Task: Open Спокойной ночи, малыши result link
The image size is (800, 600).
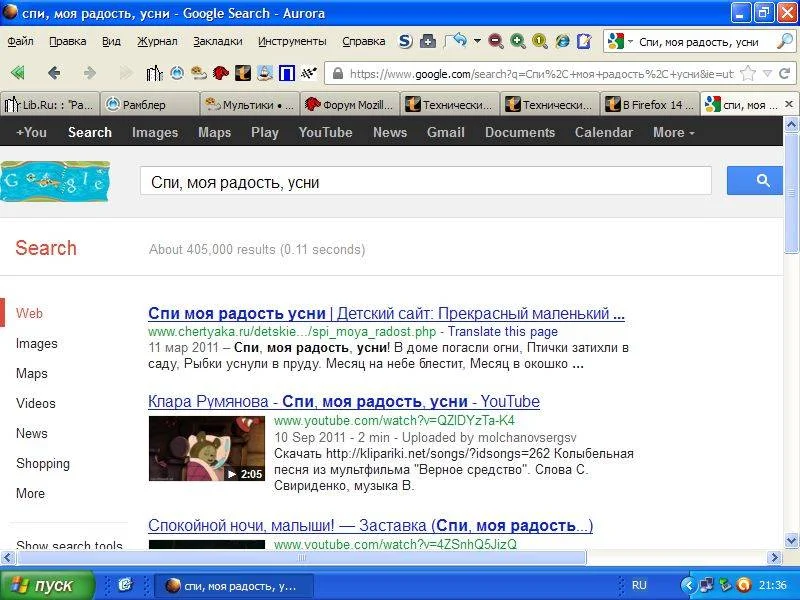Action: [370, 526]
